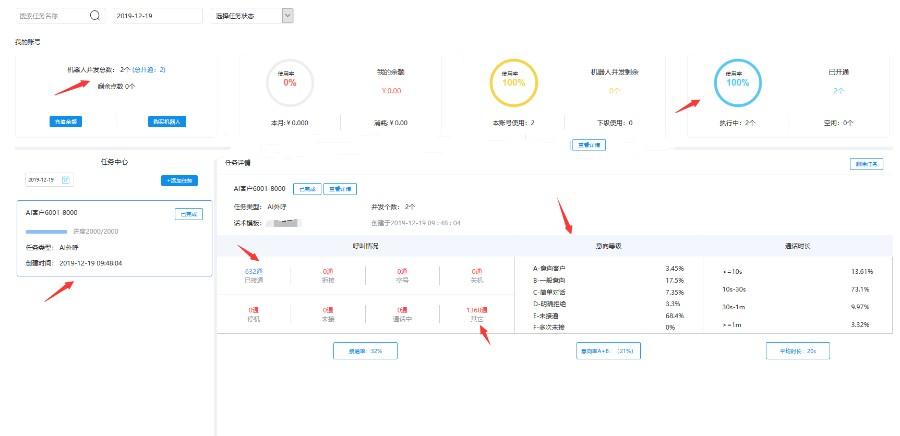The width and height of the screenshot is (900, 436).
Task: Open the date filter beside the search box
Action: click(157, 16)
